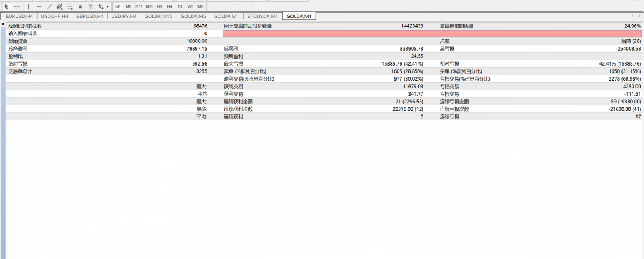Switch to H4 timeframe
The height and width of the screenshot is (259, 644).
click(x=170, y=6)
